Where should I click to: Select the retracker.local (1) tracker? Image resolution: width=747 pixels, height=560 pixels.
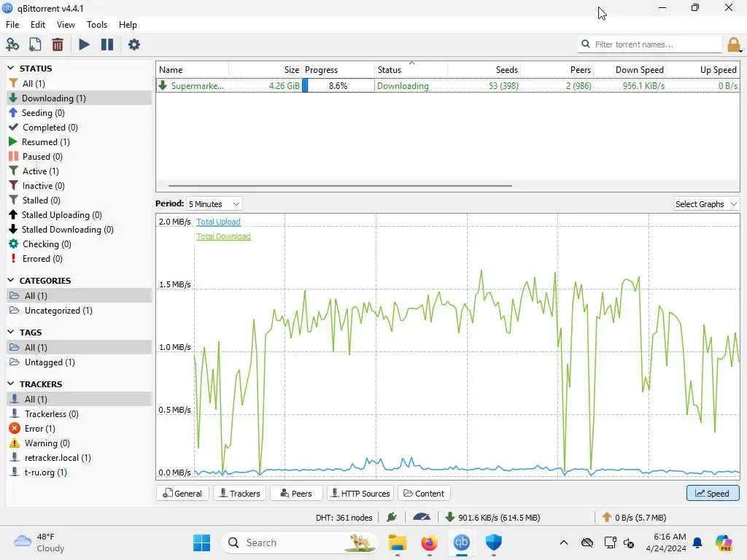(79, 458)
